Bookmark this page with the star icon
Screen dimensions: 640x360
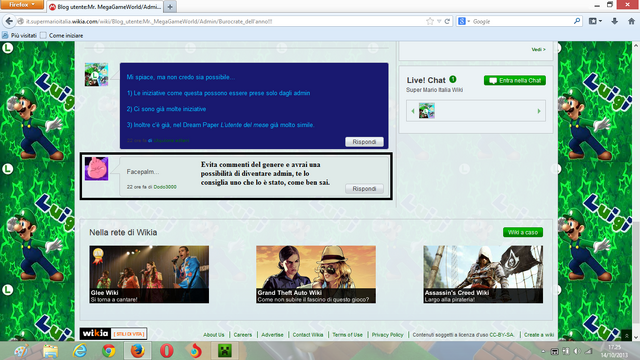click(430, 21)
